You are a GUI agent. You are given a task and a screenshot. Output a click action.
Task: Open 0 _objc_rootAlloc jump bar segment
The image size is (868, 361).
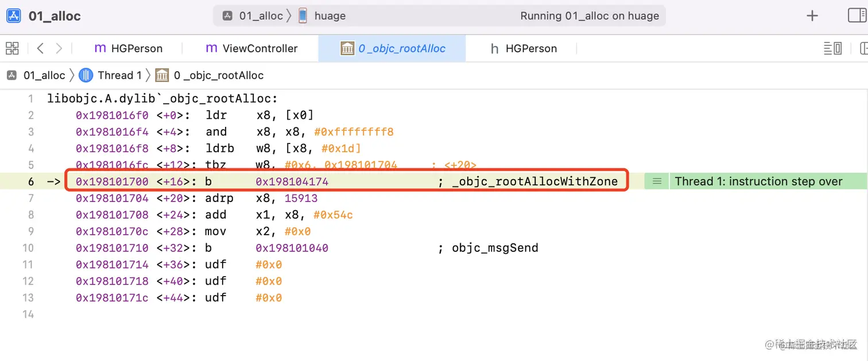(210, 75)
